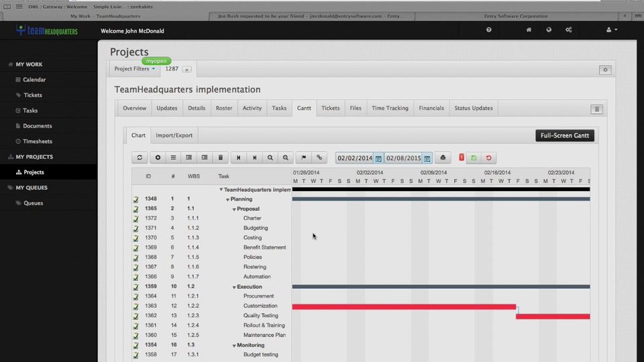Viewport: 644px width, 362px height.
Task: Revert changes with red undo icon
Action: tap(489, 158)
